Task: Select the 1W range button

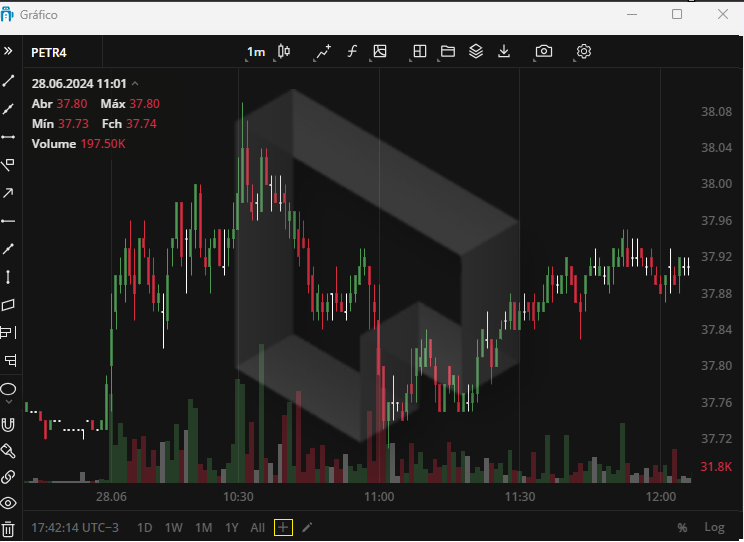Action: 174,528
